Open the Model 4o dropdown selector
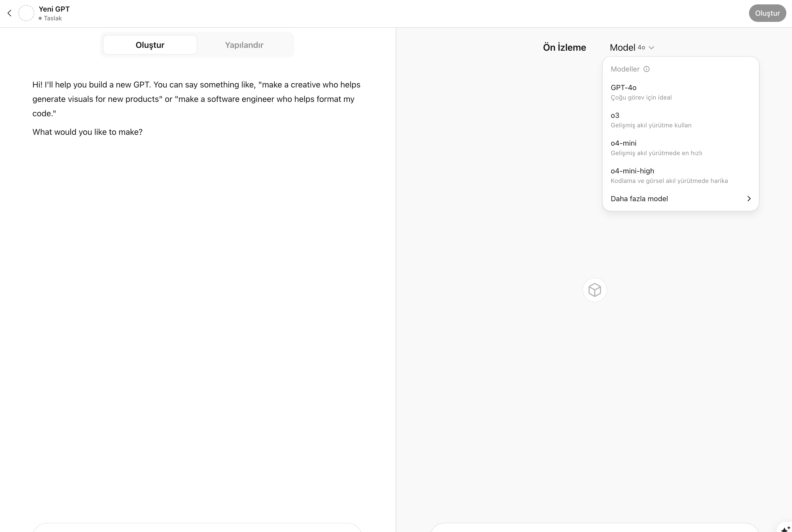Viewport: 792px width, 532px height. pos(632,48)
